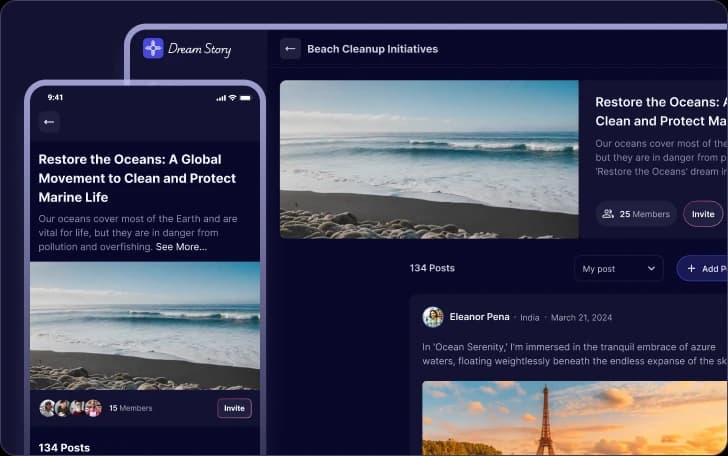Screen dimensions: 728x456
Task: Tap Invite button in phone view
Action: tap(234, 408)
